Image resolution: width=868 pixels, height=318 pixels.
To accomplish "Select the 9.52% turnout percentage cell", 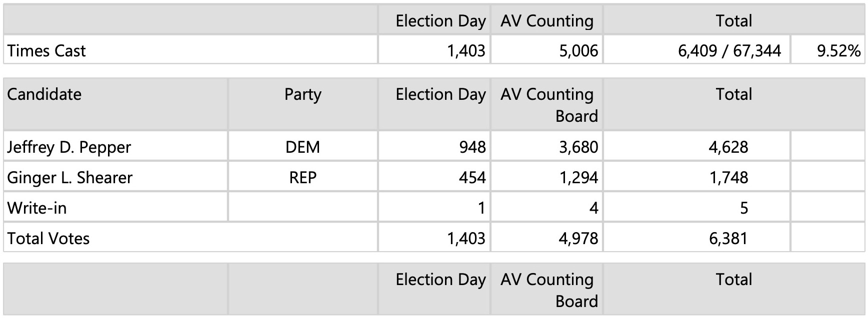I will [x=838, y=51].
